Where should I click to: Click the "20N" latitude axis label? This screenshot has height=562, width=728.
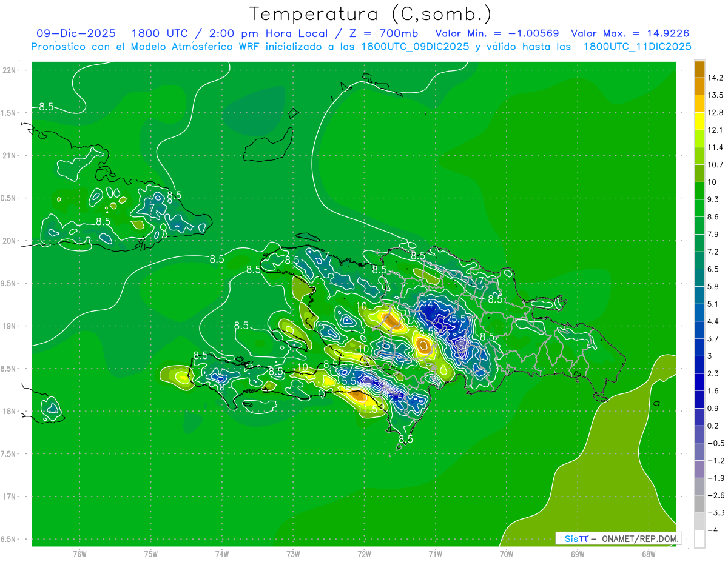[x=9, y=241]
